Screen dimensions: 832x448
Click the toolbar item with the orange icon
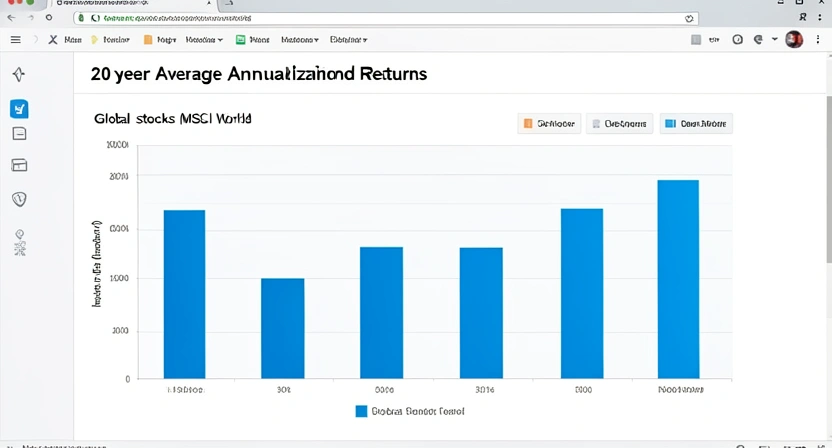(160, 40)
